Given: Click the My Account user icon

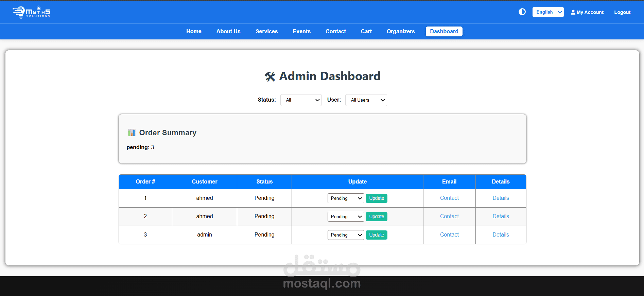Looking at the screenshot, I should point(573,12).
